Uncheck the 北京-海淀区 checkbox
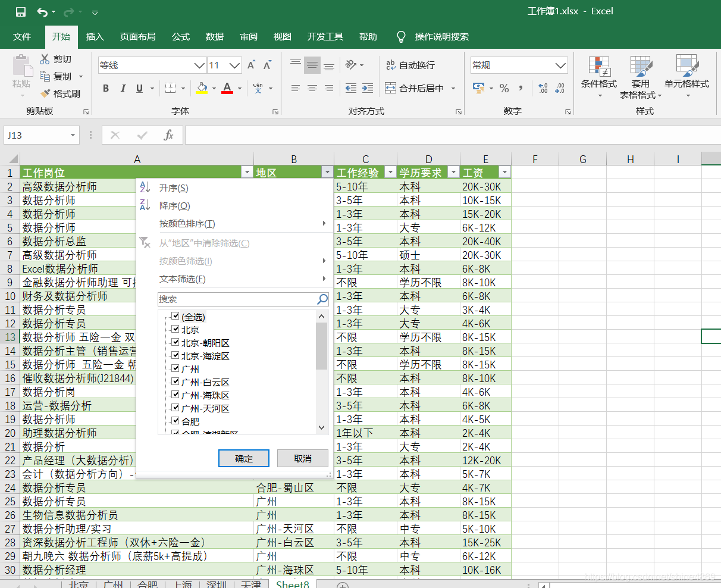Viewport: 721px width, 588px height. (x=175, y=355)
